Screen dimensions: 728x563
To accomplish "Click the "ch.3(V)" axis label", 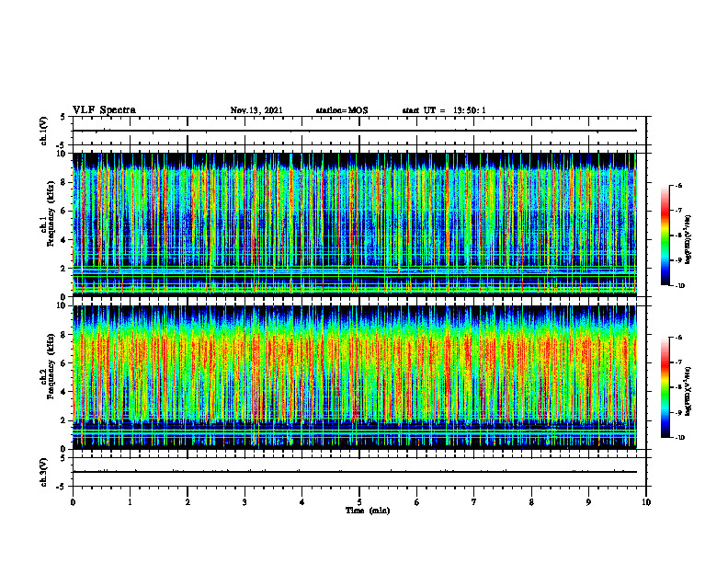I will [43, 472].
